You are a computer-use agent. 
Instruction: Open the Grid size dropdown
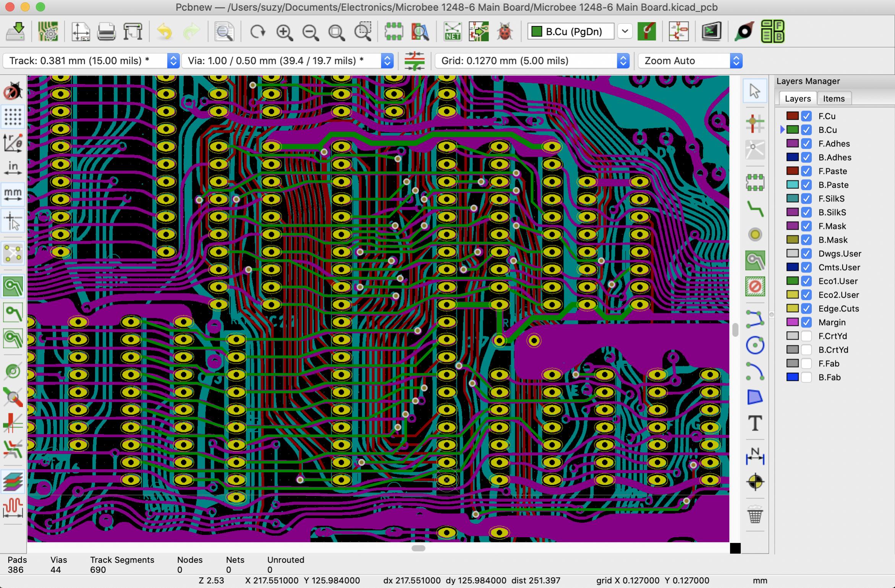[532, 61]
